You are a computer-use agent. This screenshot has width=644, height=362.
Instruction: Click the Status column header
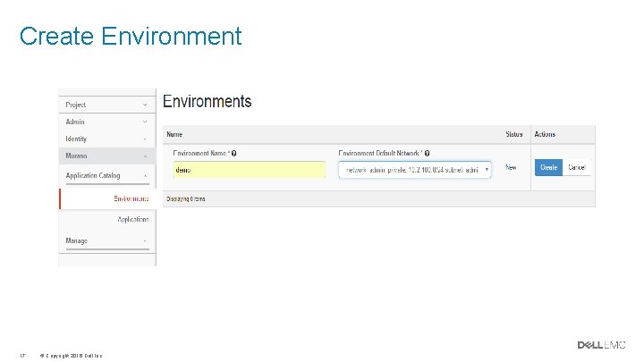[x=513, y=134]
